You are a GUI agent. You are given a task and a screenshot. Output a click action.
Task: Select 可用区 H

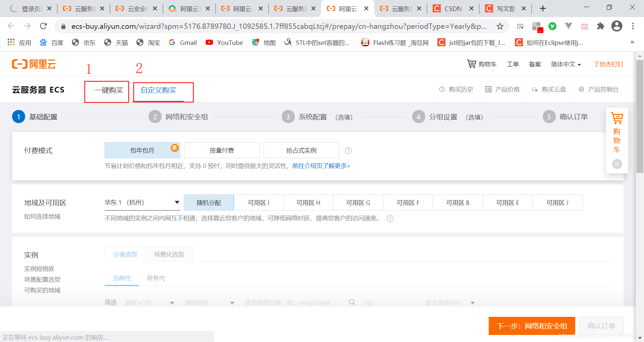tap(308, 203)
